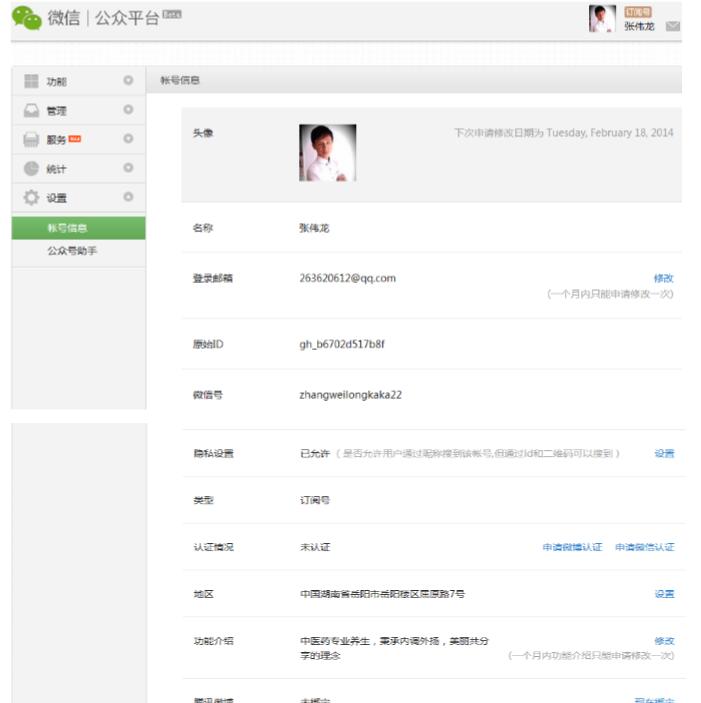
Task: Select 帐号信息 in the sidebar
Action: pos(67,228)
